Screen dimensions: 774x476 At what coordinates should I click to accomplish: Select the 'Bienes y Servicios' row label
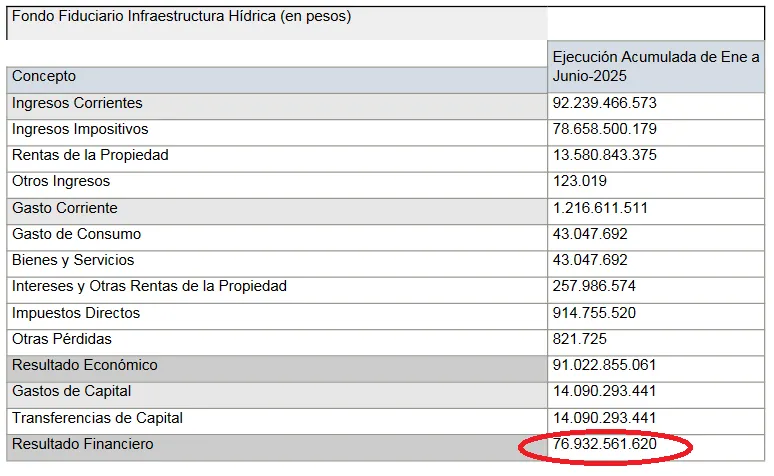coord(73,260)
